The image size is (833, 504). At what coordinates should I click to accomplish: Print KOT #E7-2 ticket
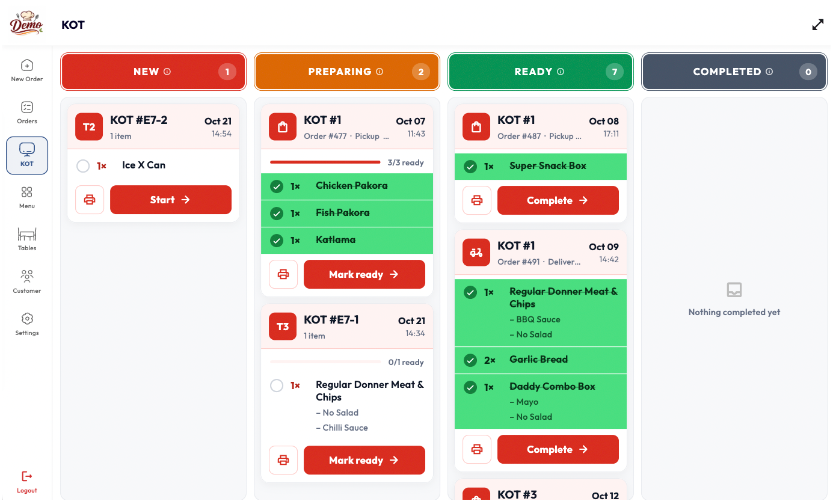pyautogui.click(x=90, y=200)
